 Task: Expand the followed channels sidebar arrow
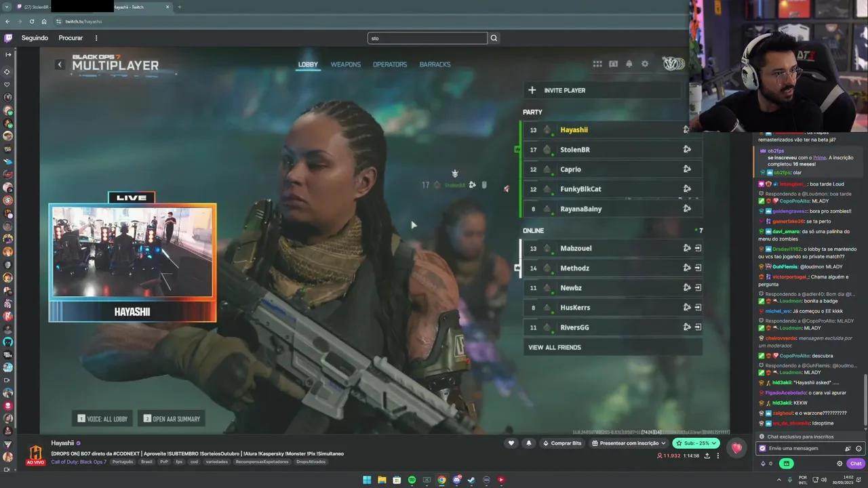tap(8, 54)
